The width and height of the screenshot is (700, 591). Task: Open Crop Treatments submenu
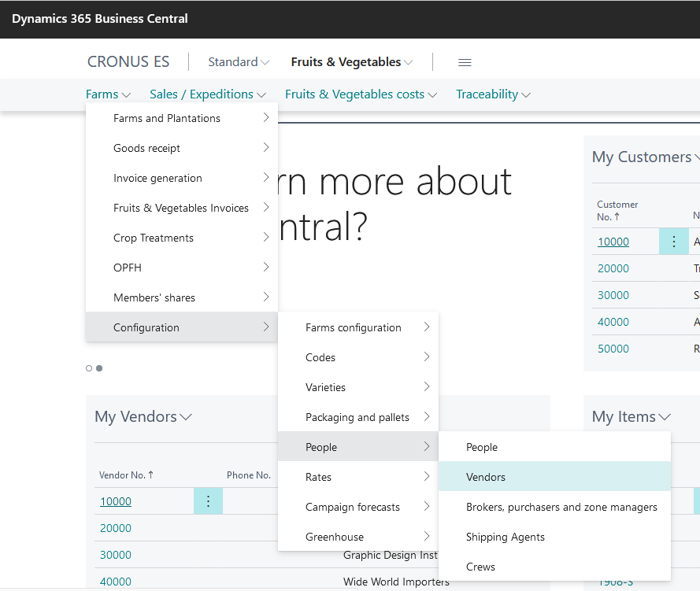[182, 238]
